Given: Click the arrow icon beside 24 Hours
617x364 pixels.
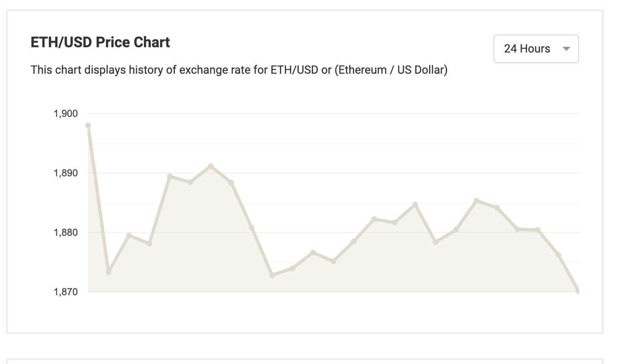Looking at the screenshot, I should point(566,49).
